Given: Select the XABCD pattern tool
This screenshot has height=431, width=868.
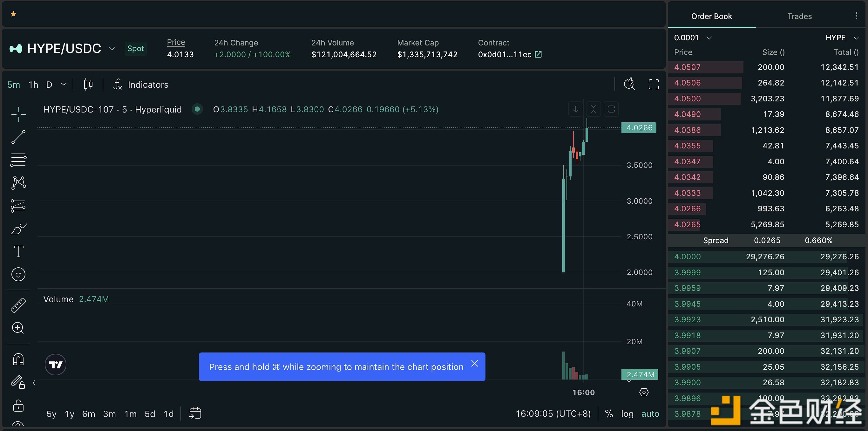Looking at the screenshot, I should 18,183.
